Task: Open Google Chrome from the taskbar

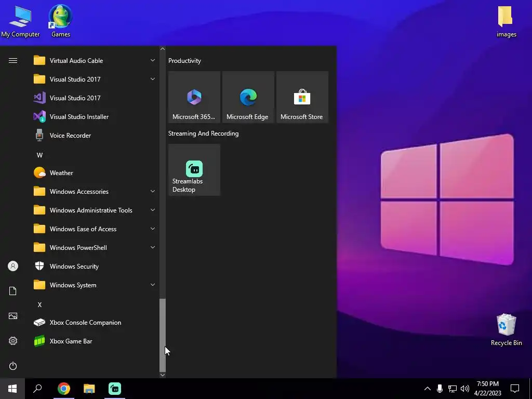Action: 63,389
